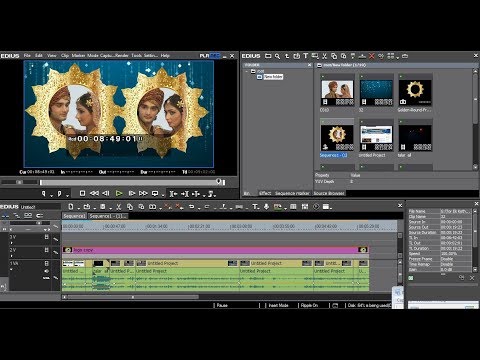480x360 pixels.
Task: Expand track 3 V with its triangle
Action: [x=11, y=243]
